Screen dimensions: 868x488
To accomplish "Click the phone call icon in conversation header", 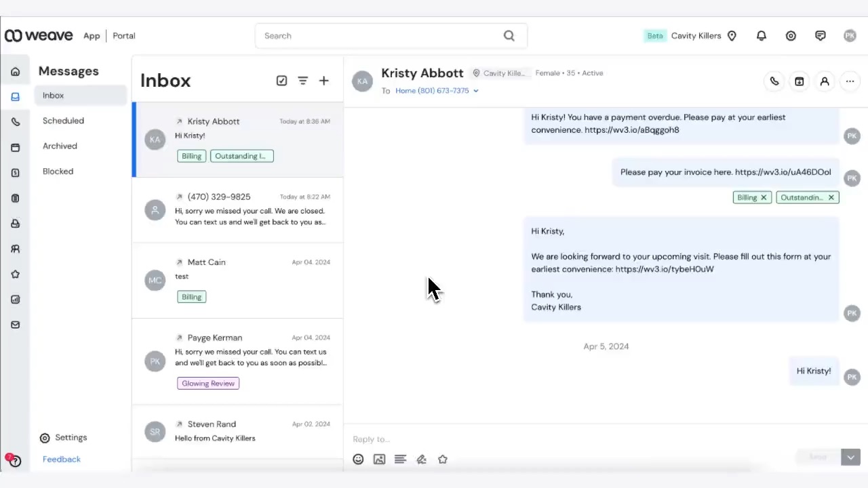I will pos(774,81).
